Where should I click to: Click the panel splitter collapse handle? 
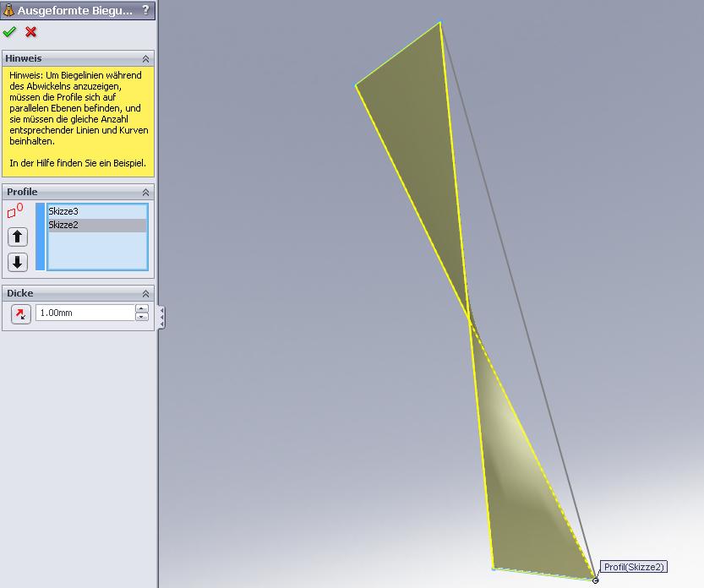point(161,317)
